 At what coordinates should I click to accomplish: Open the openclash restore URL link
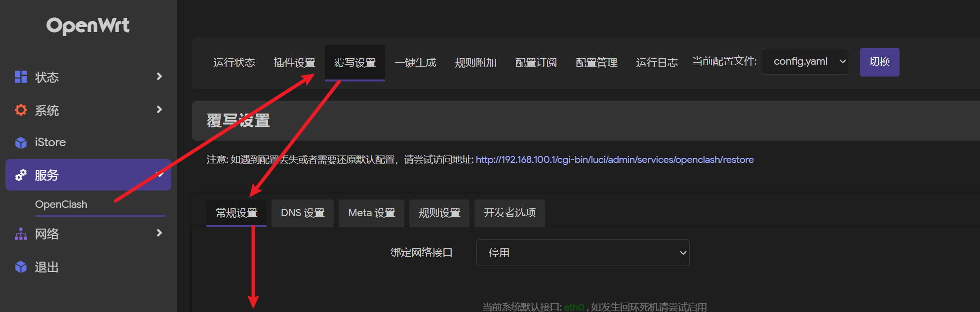614,160
